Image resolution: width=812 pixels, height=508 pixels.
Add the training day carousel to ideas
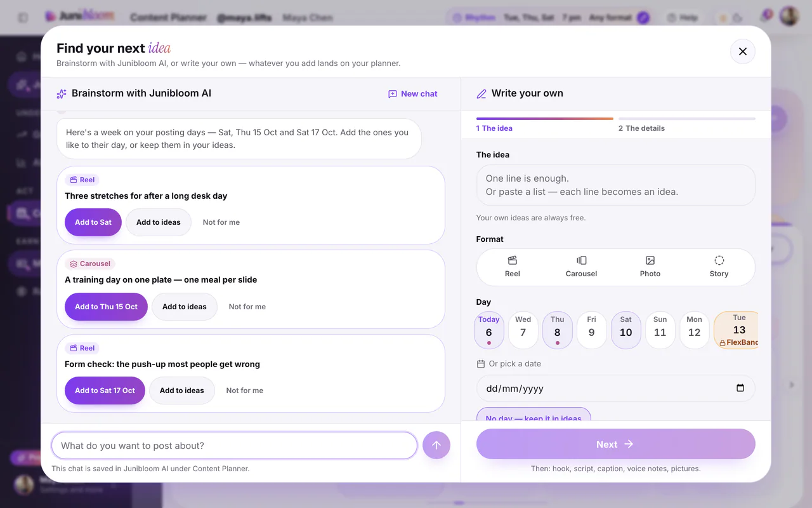[x=185, y=307]
